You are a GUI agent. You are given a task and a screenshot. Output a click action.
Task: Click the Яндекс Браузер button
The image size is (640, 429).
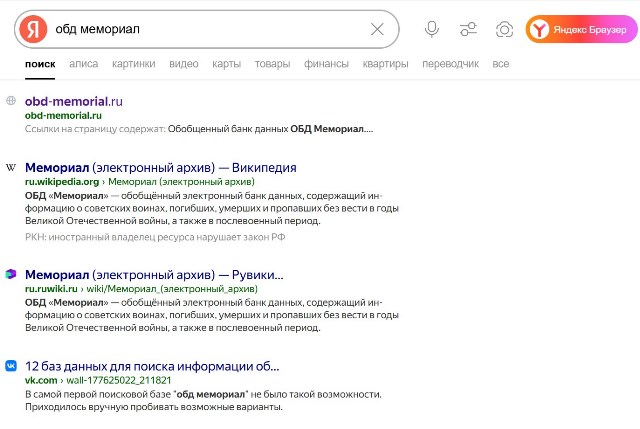coord(581,29)
